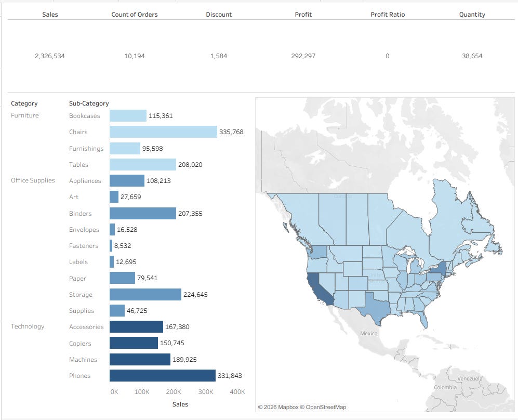The width and height of the screenshot is (518, 420).
Task: Click the Profit Ratio column header
Action: (388, 15)
